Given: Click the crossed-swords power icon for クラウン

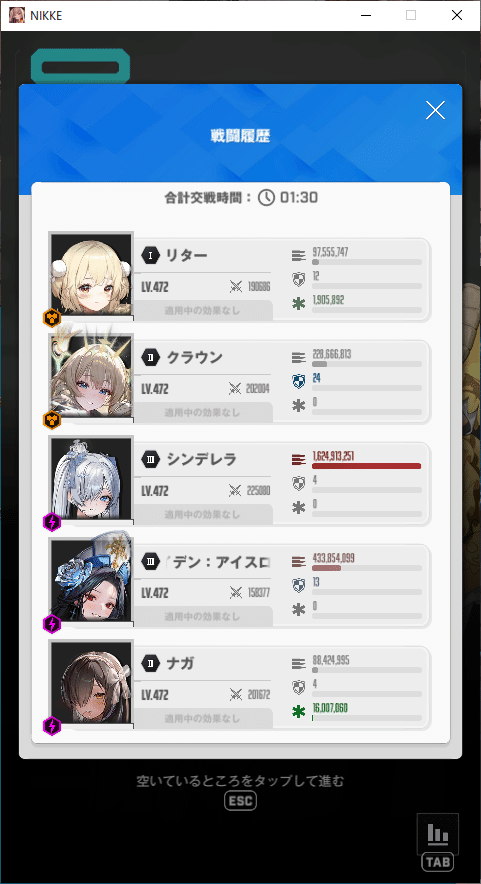Looking at the screenshot, I should tap(235, 389).
